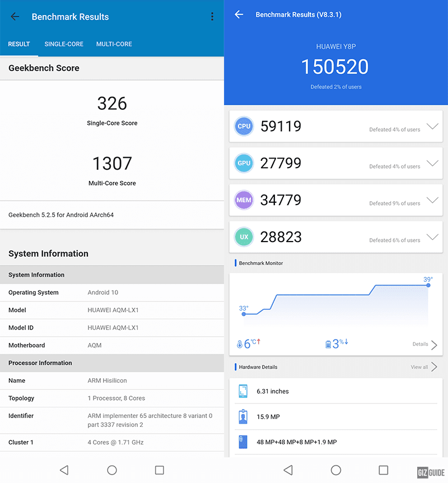448x483 pixels.
Task: Open Details link in Benchmark Monitor
Action: (421, 344)
